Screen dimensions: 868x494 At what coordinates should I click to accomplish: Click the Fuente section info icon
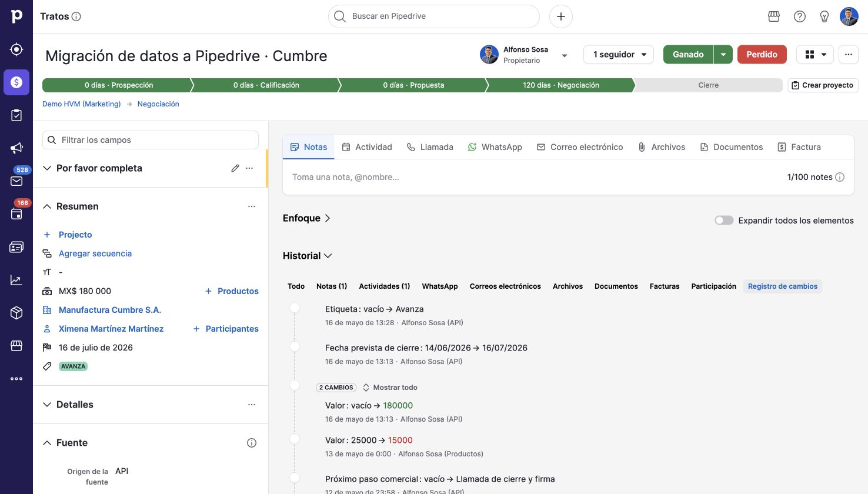coord(252,443)
